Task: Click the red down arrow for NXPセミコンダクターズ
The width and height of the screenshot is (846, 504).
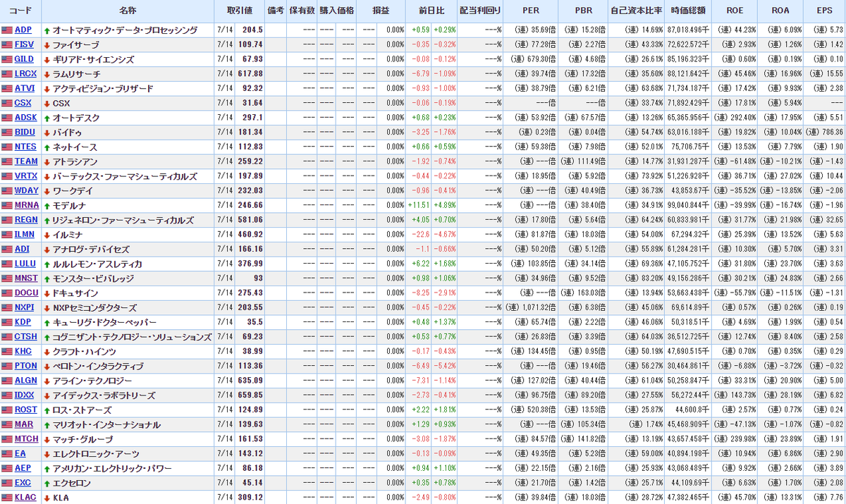Action: point(47,308)
